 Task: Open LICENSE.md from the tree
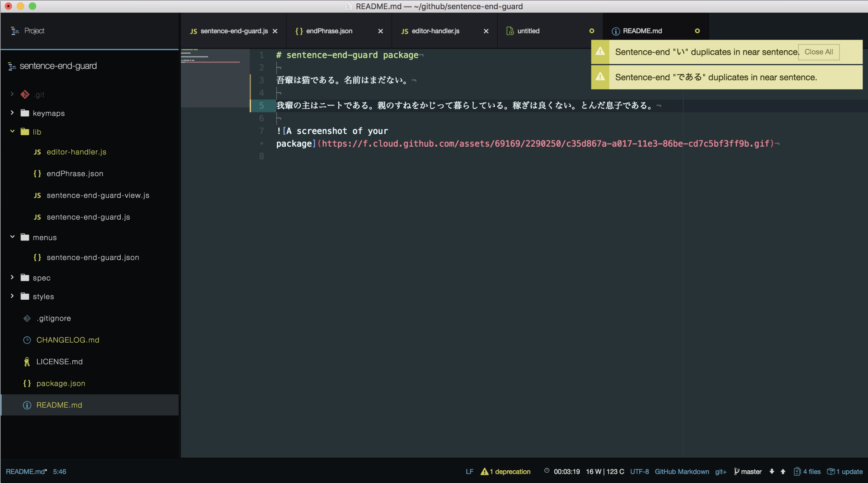click(59, 362)
